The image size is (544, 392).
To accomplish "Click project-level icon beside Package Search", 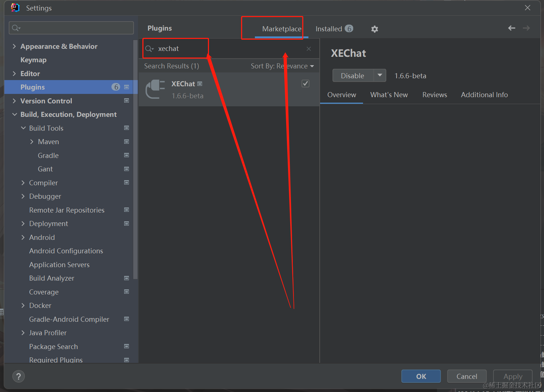I will (x=127, y=346).
